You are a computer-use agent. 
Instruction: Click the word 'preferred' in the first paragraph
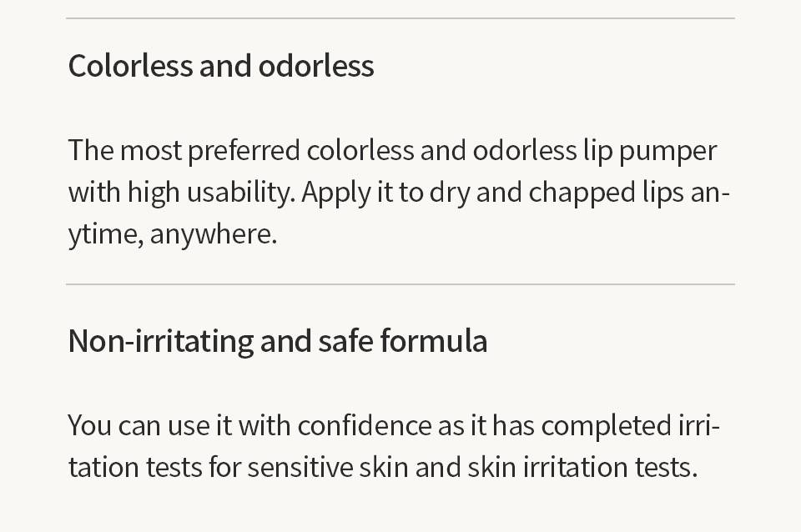[244, 151]
